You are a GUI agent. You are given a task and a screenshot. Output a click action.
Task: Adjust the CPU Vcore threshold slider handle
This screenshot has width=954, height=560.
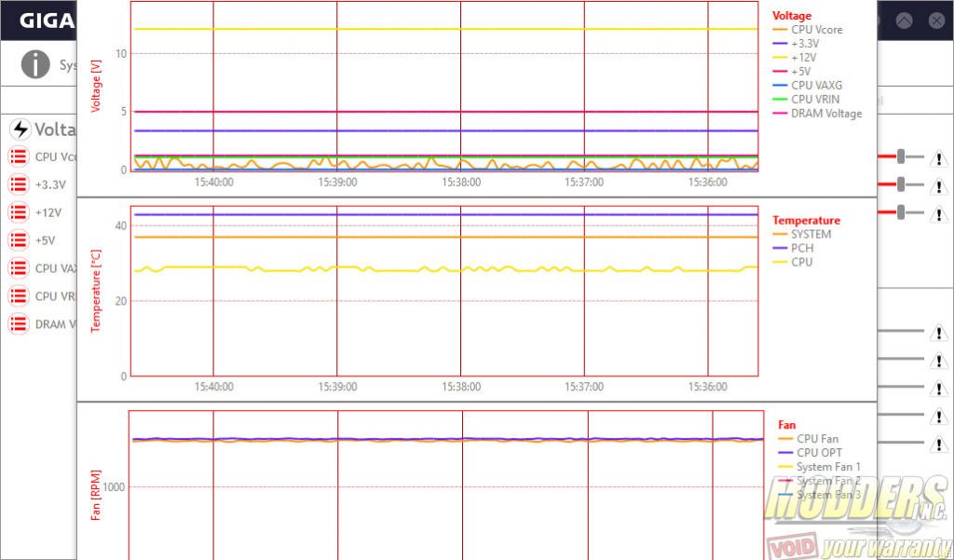pyautogui.click(x=901, y=157)
